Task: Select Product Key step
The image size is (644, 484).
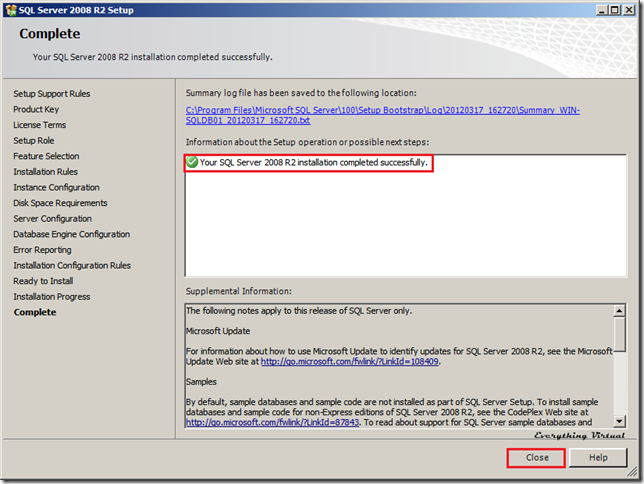Action: pos(36,109)
